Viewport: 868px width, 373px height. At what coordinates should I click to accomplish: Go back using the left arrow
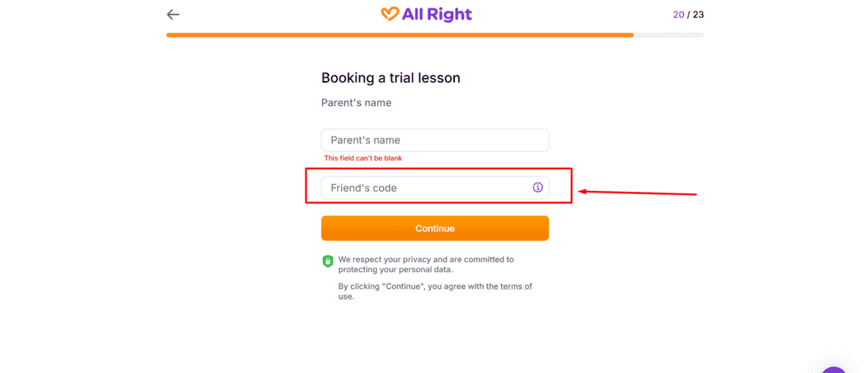(x=174, y=14)
